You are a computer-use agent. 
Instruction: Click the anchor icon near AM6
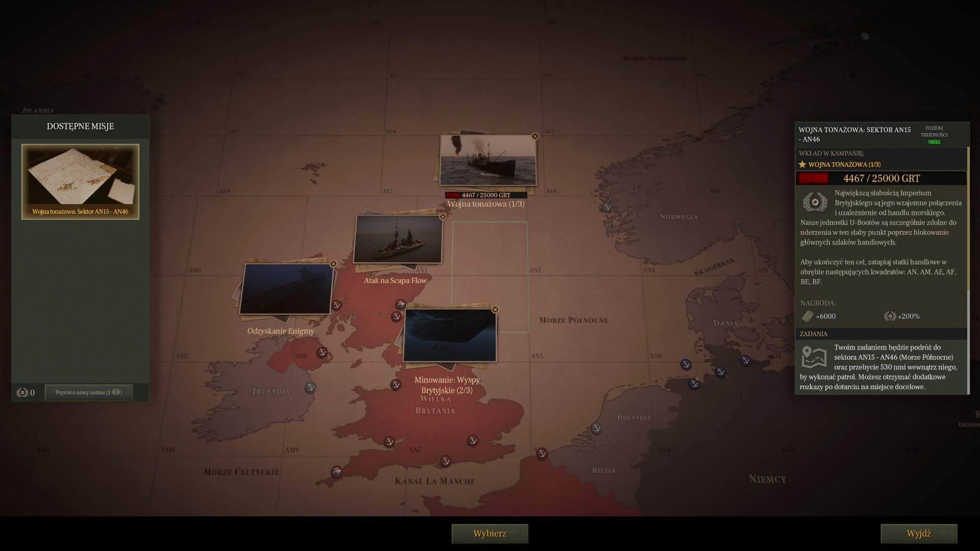tap(322, 352)
